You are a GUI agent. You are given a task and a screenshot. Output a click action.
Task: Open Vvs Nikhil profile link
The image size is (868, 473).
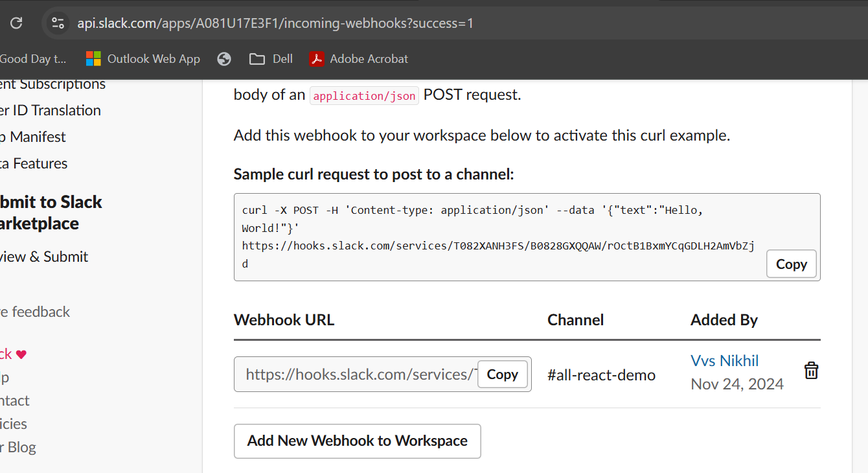point(724,361)
